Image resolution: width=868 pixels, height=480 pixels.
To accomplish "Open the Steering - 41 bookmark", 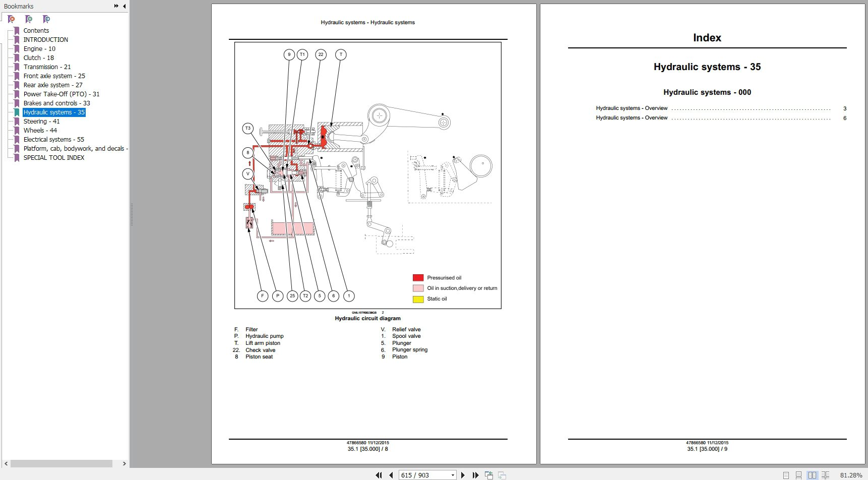I will click(x=41, y=122).
